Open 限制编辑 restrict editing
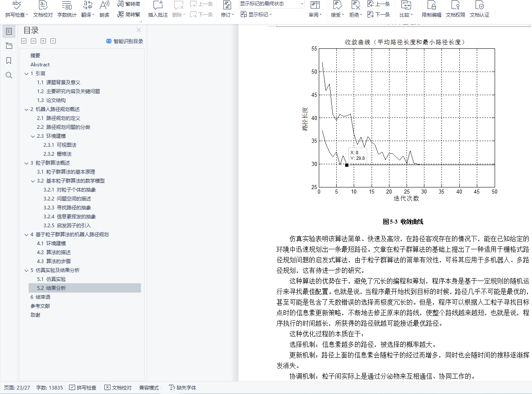 tap(431, 9)
